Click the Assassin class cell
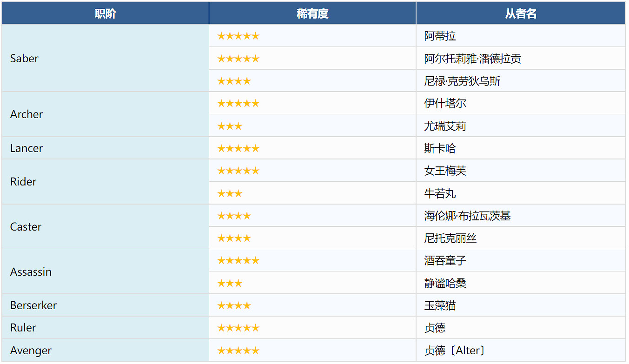 [x=31, y=272]
